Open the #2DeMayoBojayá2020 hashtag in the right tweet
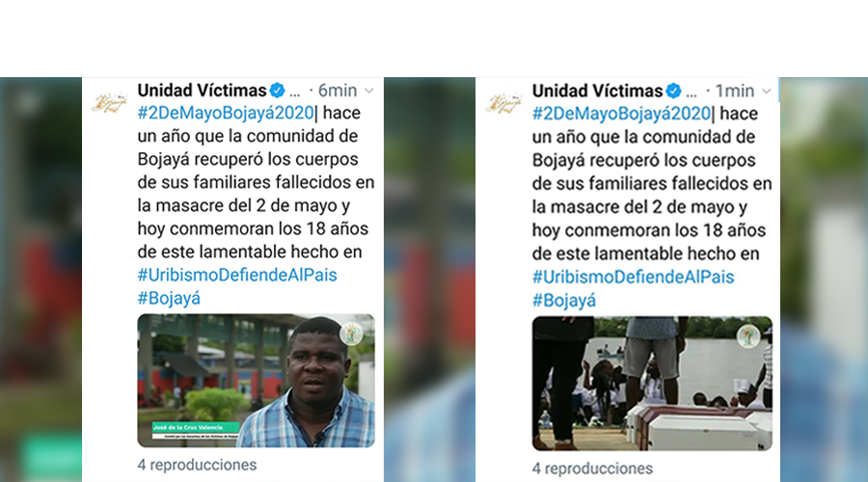This screenshot has width=868, height=482. tap(622, 114)
